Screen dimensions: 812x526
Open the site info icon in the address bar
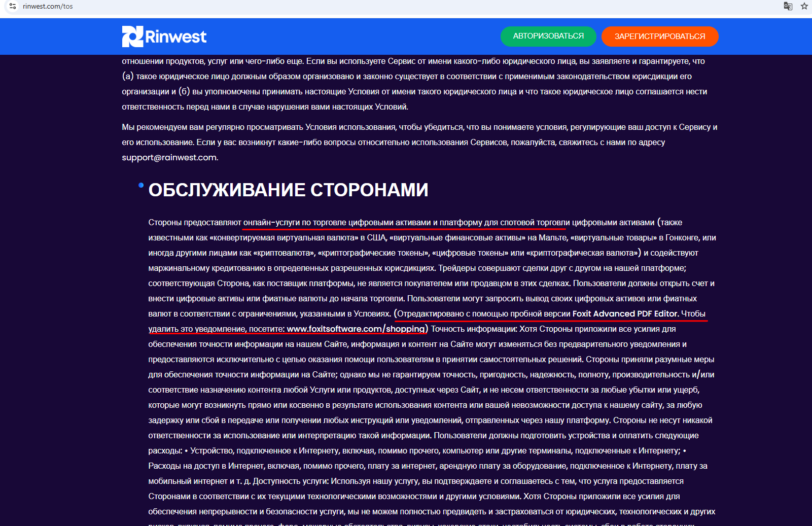13,6
